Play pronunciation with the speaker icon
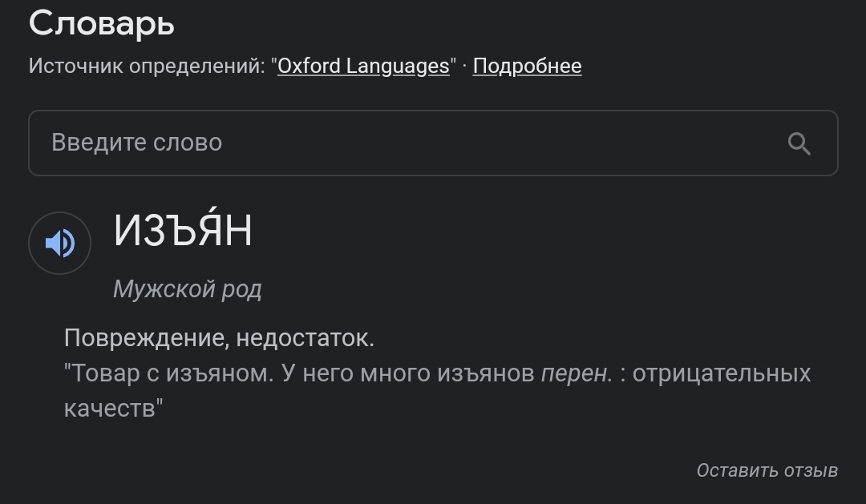 click(59, 243)
